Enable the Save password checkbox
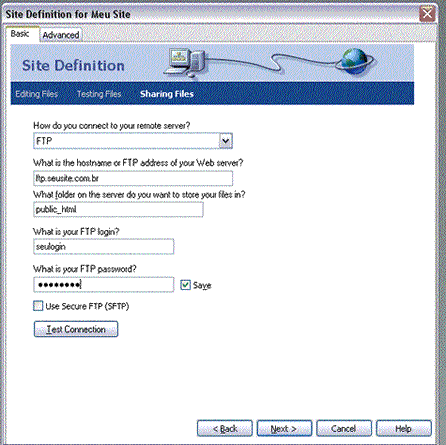The image size is (446, 445). click(185, 285)
